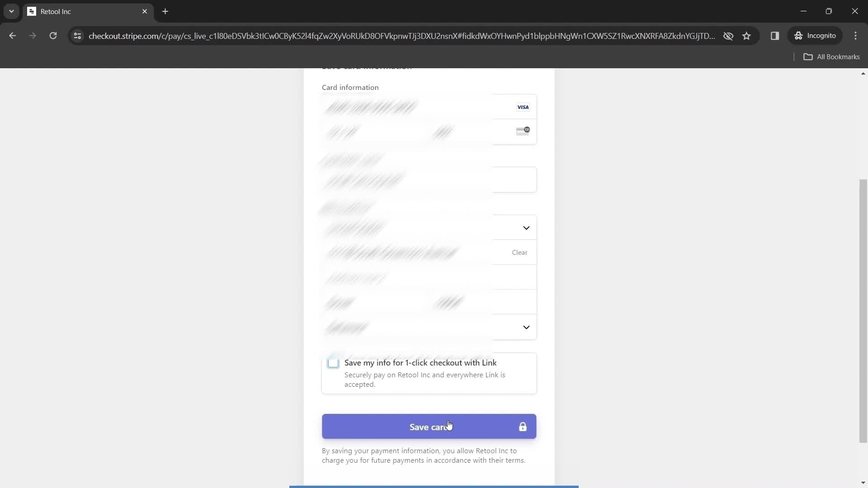
Task: Enable 1-click checkout with Link checkbox
Action: click(x=333, y=362)
